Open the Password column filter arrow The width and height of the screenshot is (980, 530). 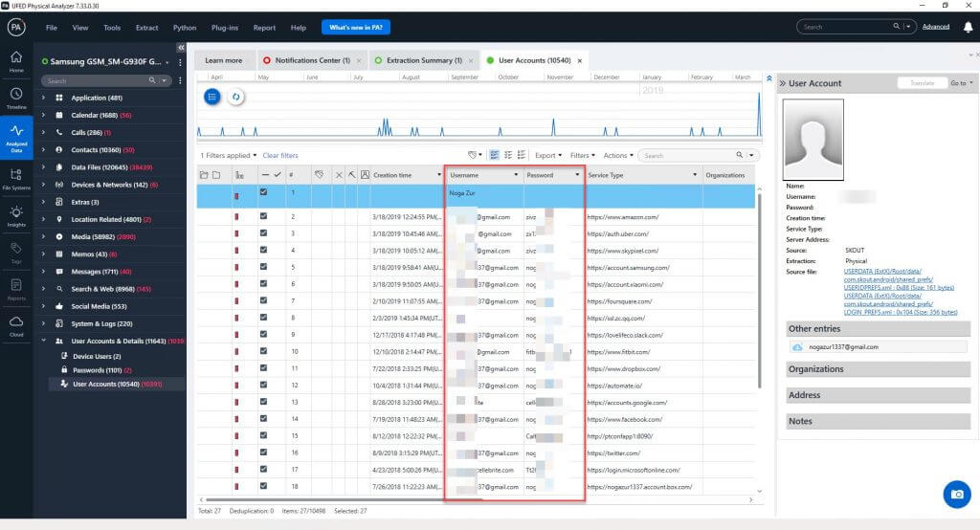577,175
